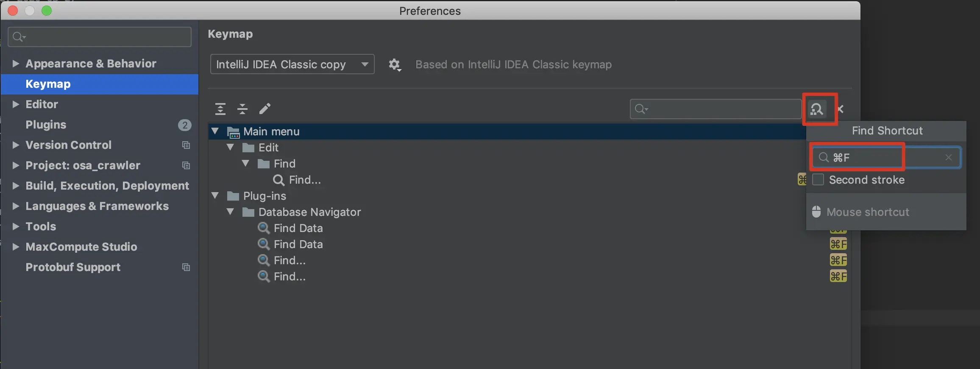Enable the Second stroke checkbox

818,180
